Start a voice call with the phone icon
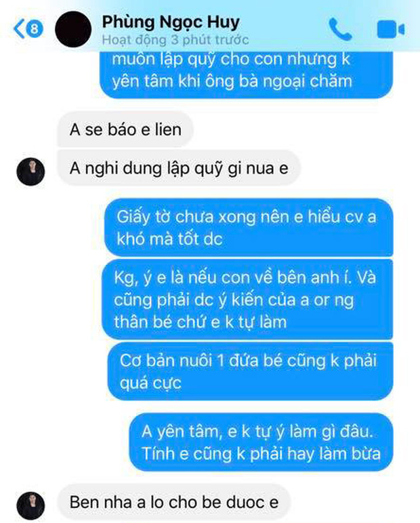Viewport: 420px width, 523px height. (340, 29)
